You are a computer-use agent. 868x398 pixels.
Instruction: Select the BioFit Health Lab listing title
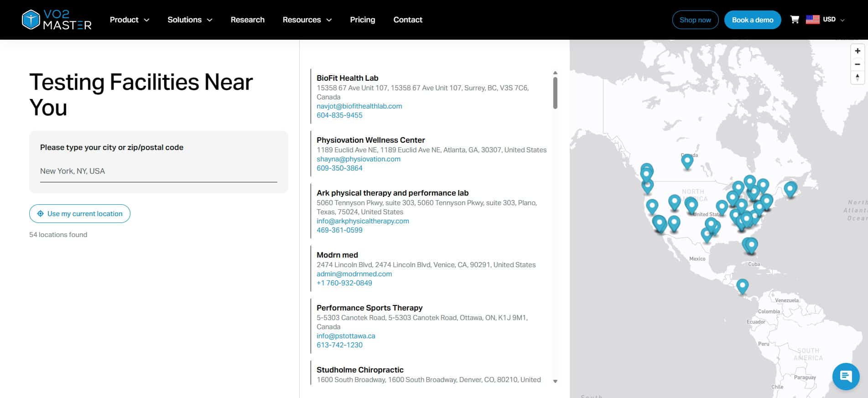tap(348, 78)
